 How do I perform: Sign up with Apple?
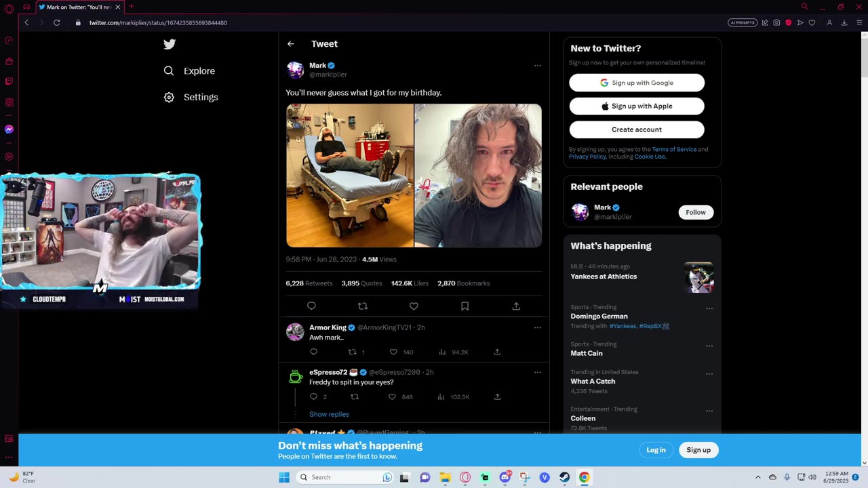tap(637, 106)
